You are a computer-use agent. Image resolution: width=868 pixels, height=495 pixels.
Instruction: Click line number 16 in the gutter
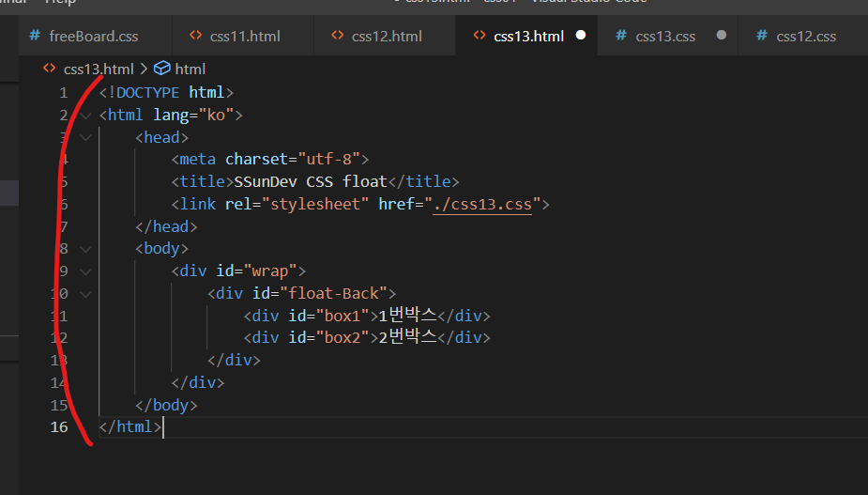point(59,426)
